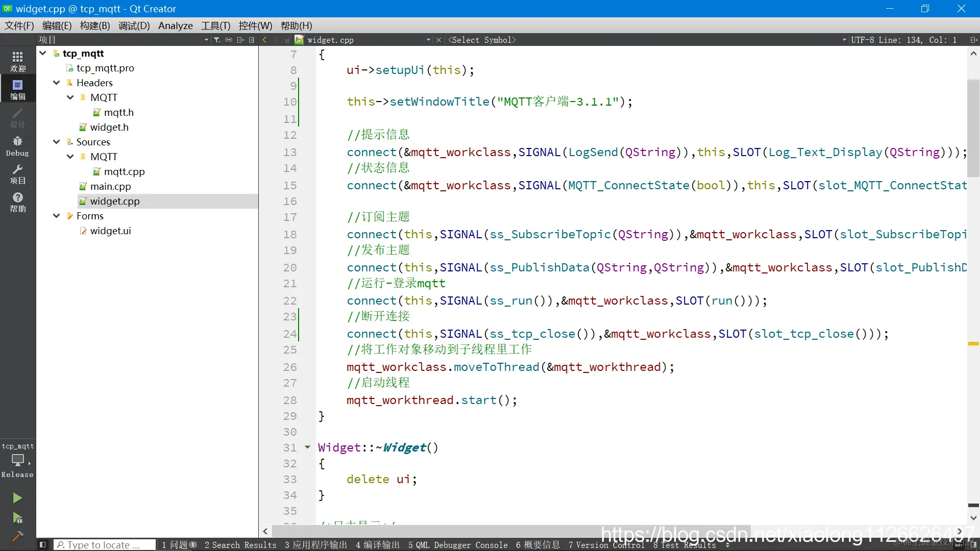Click the green Run button

[x=17, y=498]
